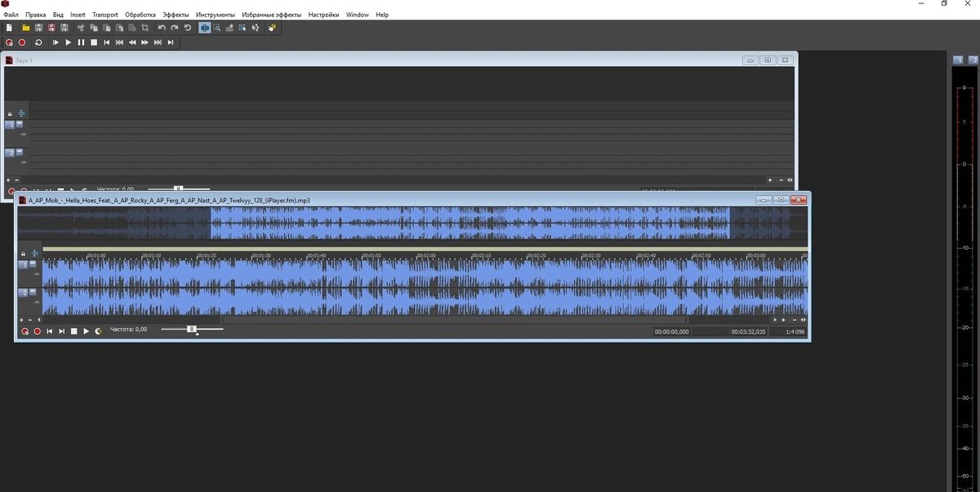Create a new file from main toolbar
Screen dimensions: 980x492
point(9,28)
